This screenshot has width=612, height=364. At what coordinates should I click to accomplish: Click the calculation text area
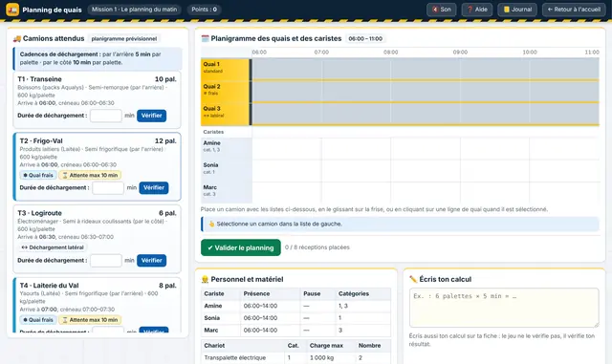[504, 308]
